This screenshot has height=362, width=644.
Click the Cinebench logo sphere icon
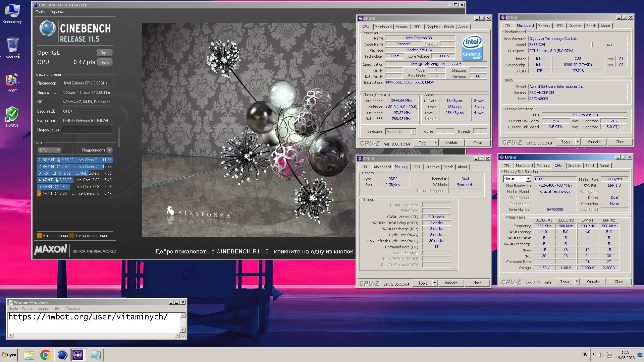tap(47, 28)
